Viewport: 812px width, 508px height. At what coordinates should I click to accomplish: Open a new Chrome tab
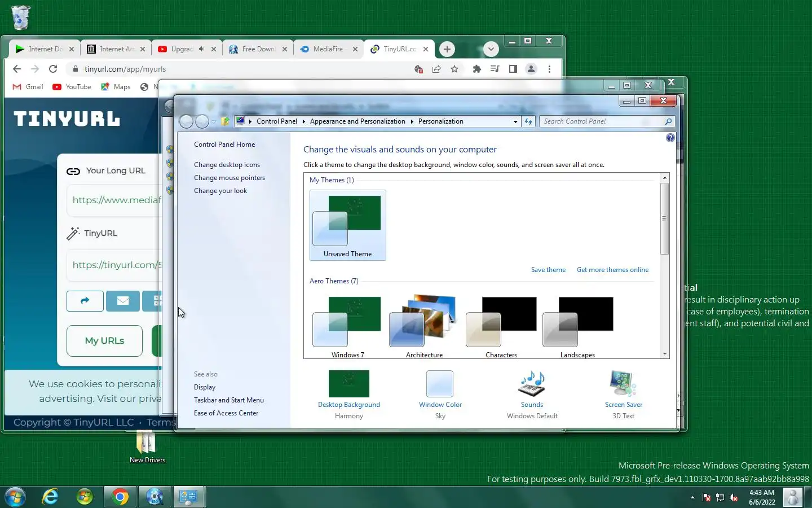(x=447, y=49)
